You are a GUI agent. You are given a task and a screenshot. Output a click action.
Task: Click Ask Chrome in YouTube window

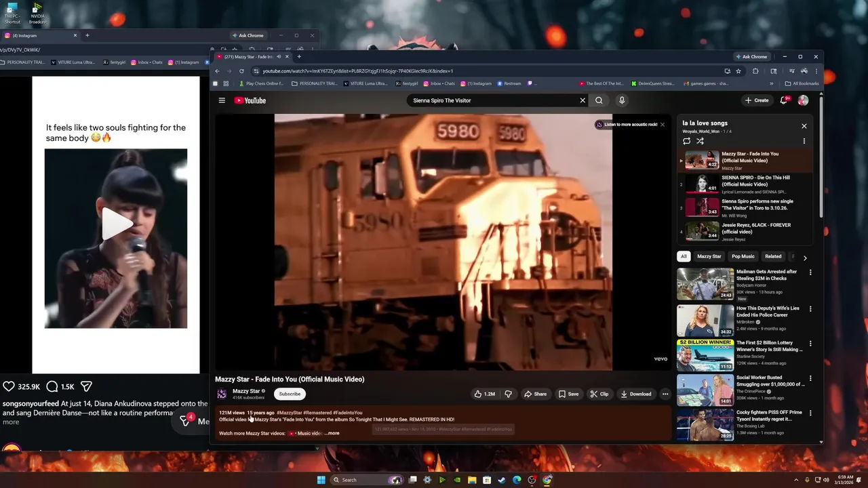point(752,57)
